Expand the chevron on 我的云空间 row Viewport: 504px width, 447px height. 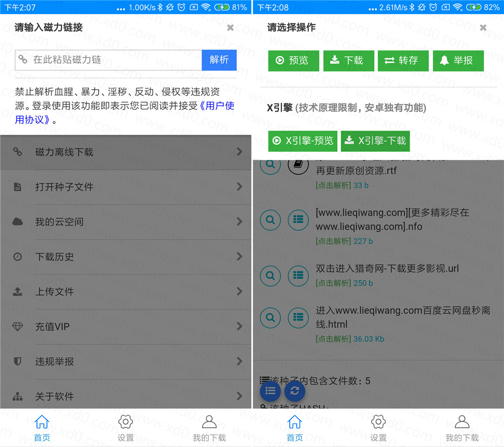[239, 221]
